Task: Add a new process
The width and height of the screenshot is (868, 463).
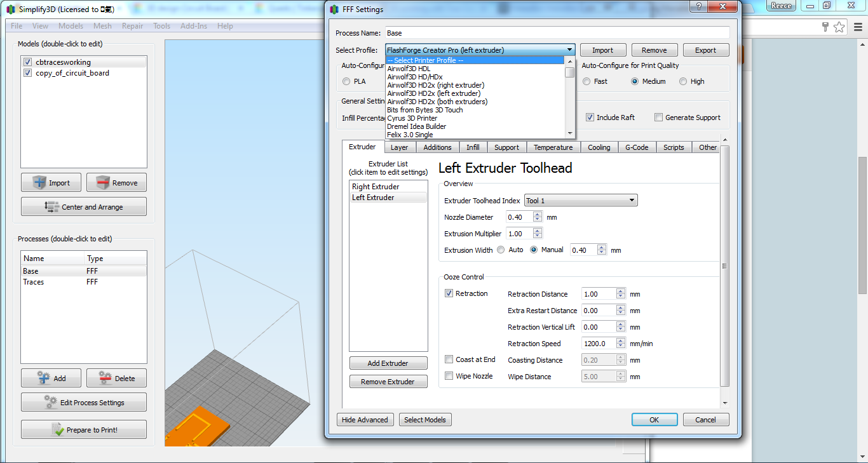Action: 52,378
